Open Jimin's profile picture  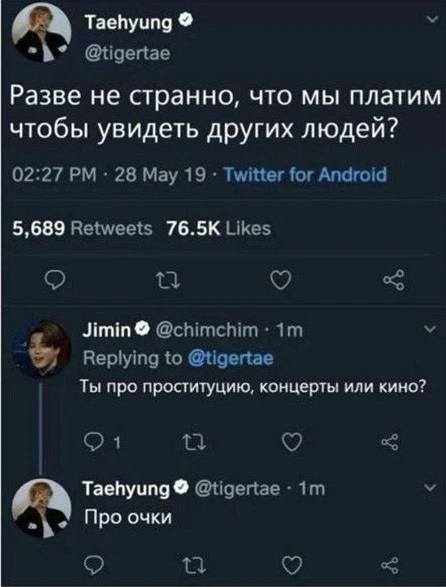click(x=42, y=350)
